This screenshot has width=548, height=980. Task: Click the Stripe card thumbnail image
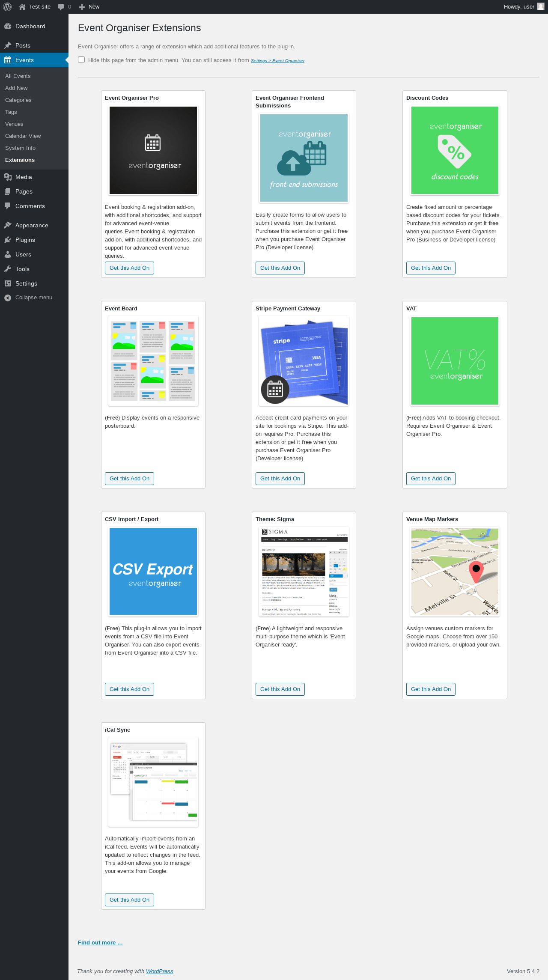pos(304,361)
